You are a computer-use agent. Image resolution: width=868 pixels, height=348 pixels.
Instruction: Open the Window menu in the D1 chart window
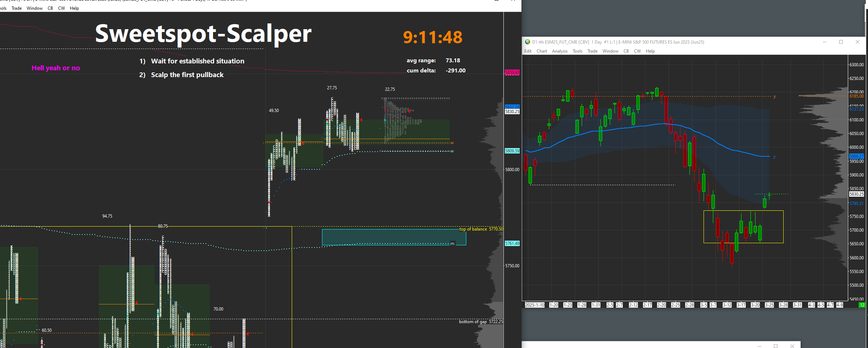(611, 51)
